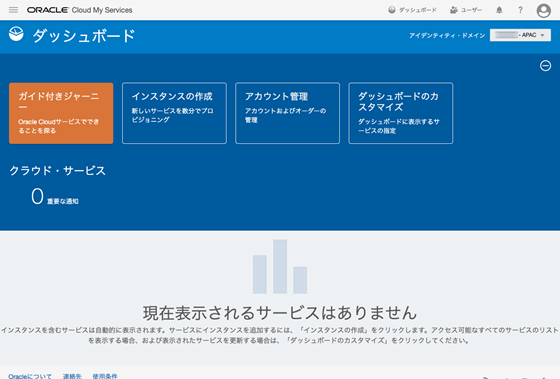Image resolution: width=560 pixels, height=379 pixels.
Task: Open the ガイド付きジャーニー tile
Action: tap(61, 113)
